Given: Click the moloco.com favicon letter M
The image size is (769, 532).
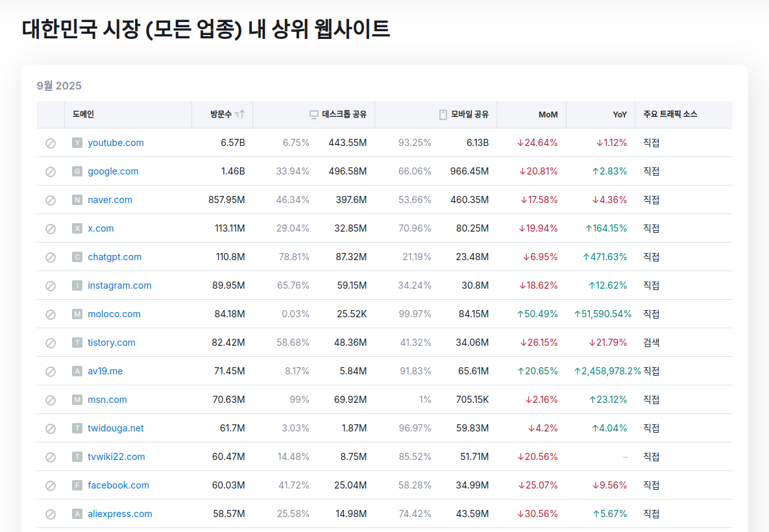Looking at the screenshot, I should click(77, 314).
